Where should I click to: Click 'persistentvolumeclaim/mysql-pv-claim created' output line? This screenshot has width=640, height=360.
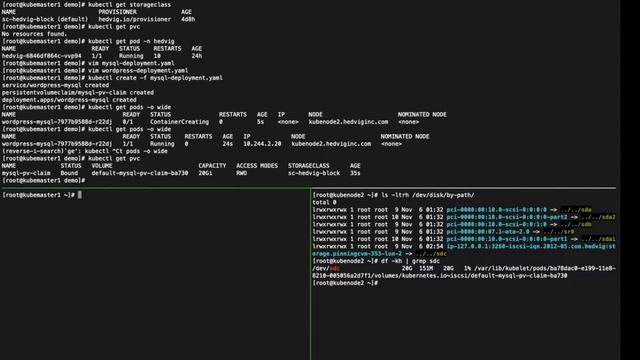pos(78,93)
